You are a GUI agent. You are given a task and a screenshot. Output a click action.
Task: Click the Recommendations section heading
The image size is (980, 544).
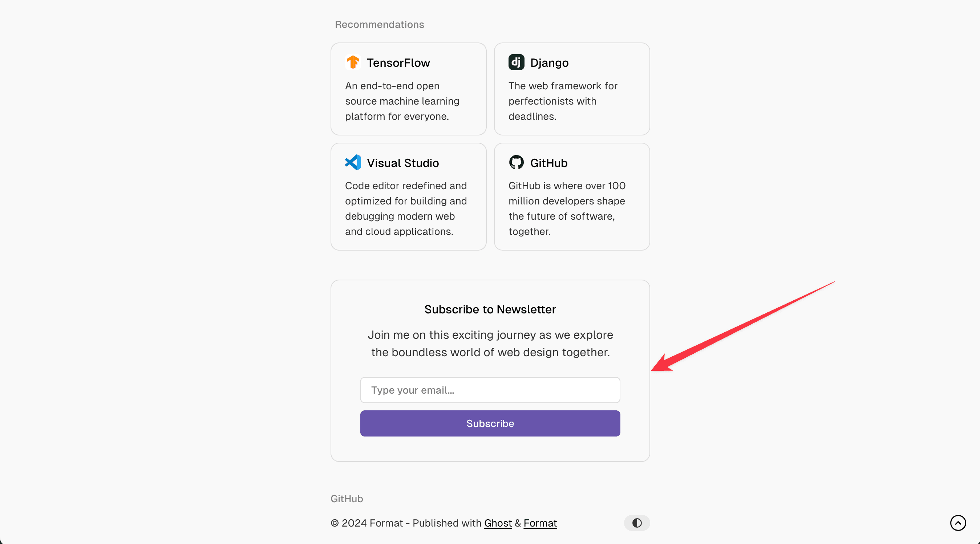[x=379, y=24]
